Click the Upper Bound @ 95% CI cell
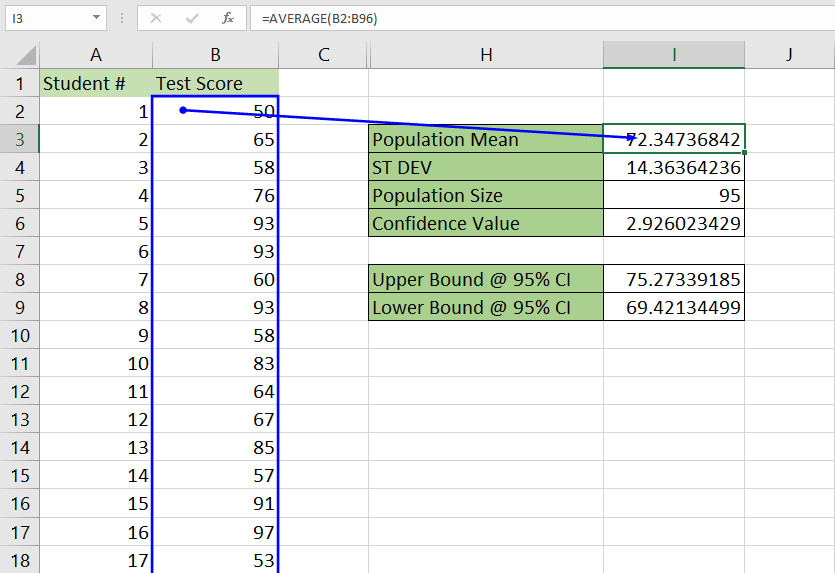The width and height of the screenshot is (835, 573). click(486, 279)
